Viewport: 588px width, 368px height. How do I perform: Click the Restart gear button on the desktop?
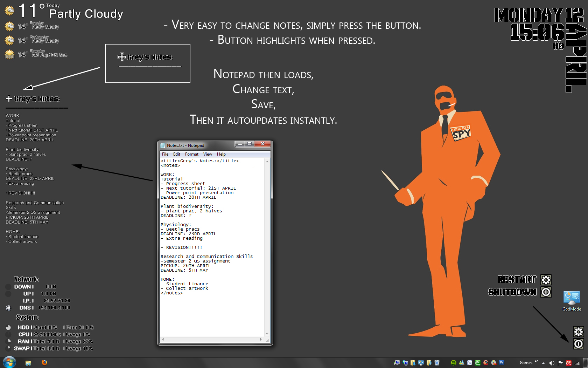[547, 280]
